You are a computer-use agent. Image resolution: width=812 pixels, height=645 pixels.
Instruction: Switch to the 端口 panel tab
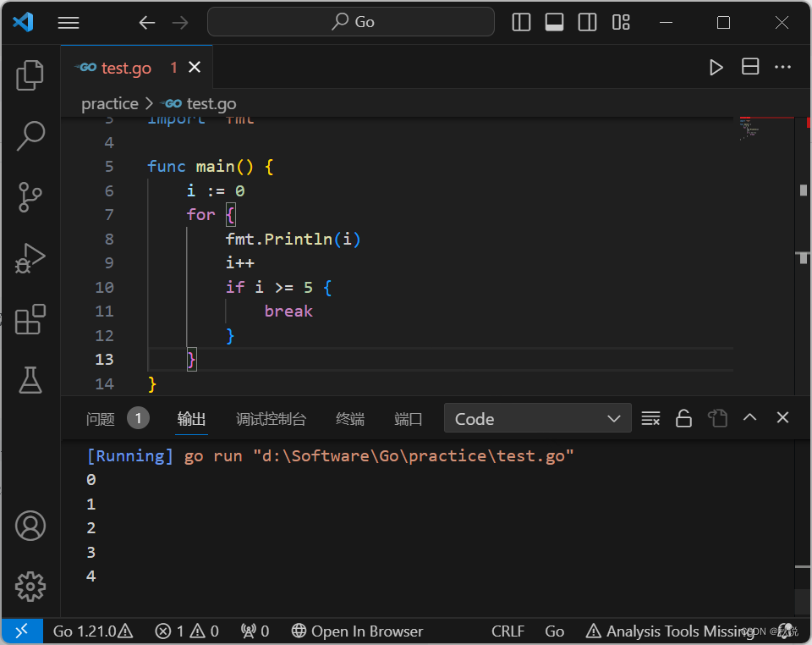[x=408, y=419]
